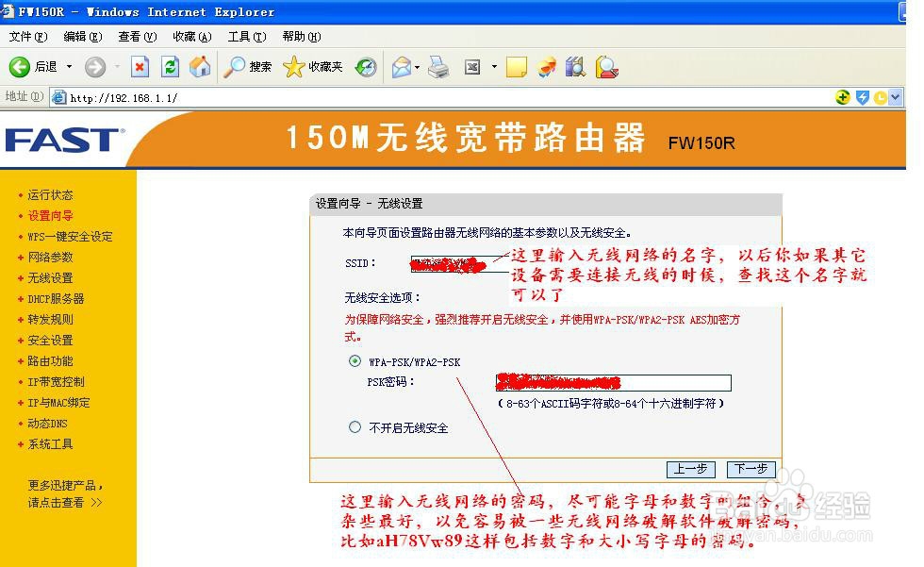The height and width of the screenshot is (567, 924).
Task: Open the 工具(T) menu
Action: [247, 37]
